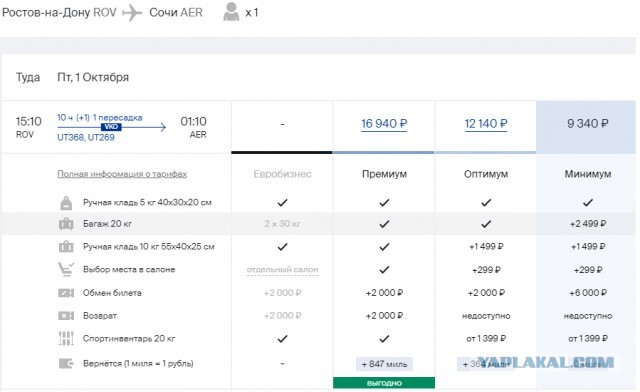Click +1 499 ₽ hand luggage in Minimum
Screen dimensions: 640x392
click(x=588, y=247)
